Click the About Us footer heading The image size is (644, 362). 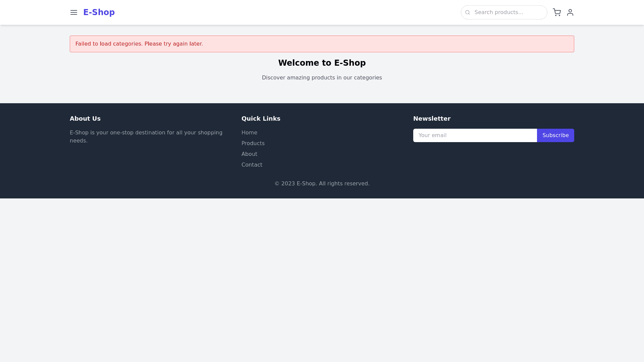(85, 119)
